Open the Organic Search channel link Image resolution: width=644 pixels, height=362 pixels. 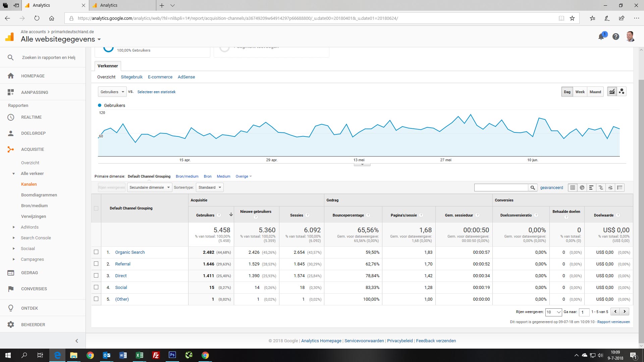click(130, 252)
